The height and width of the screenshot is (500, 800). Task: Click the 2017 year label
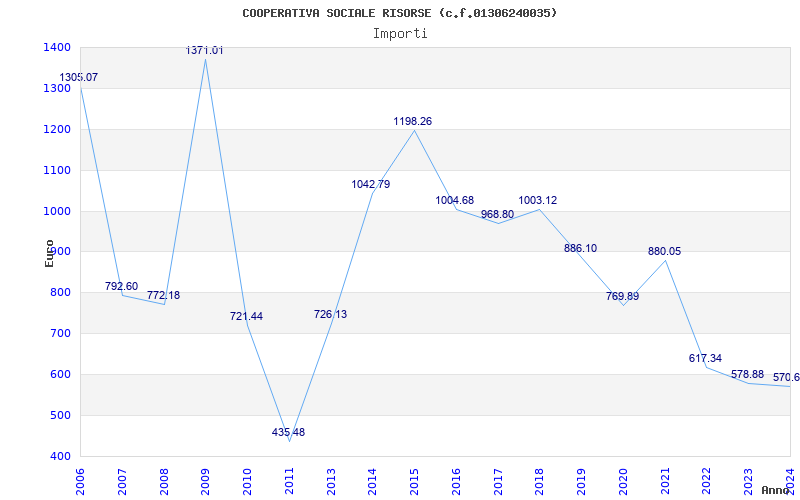point(498,482)
